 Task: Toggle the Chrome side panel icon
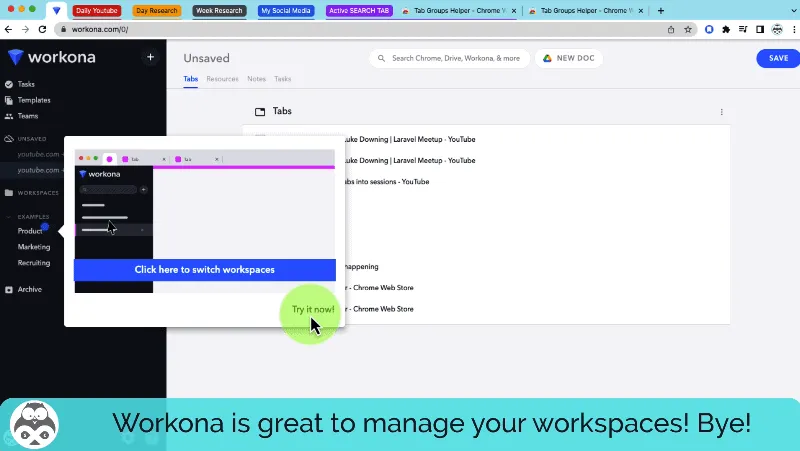[760, 30]
